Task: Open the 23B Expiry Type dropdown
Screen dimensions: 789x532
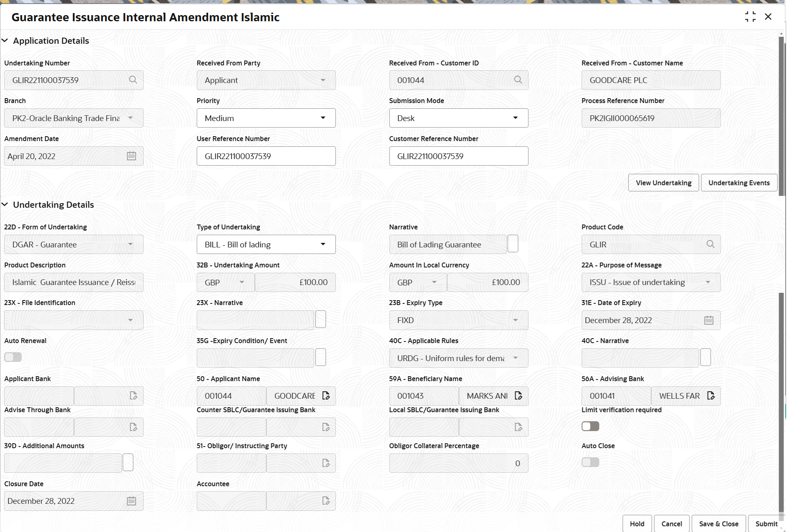Action: click(x=515, y=320)
